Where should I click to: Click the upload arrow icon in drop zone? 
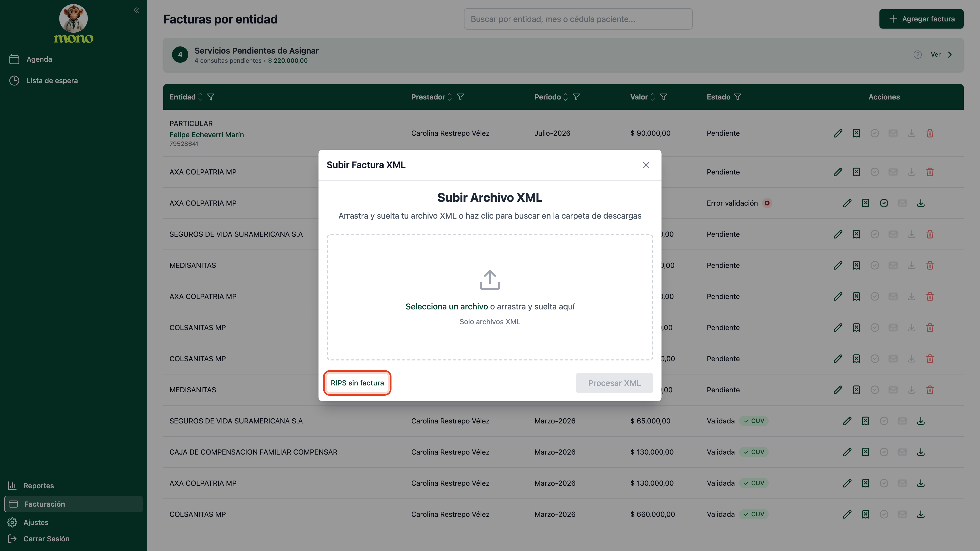(x=490, y=280)
